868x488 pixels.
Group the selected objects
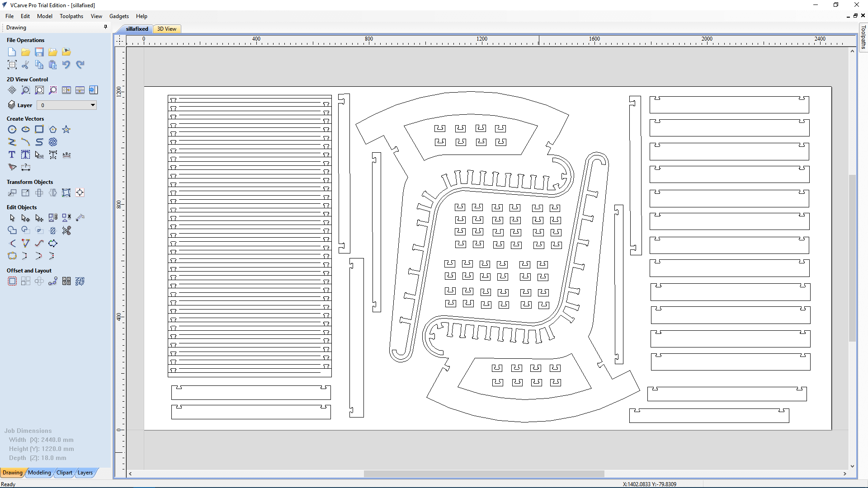53,218
